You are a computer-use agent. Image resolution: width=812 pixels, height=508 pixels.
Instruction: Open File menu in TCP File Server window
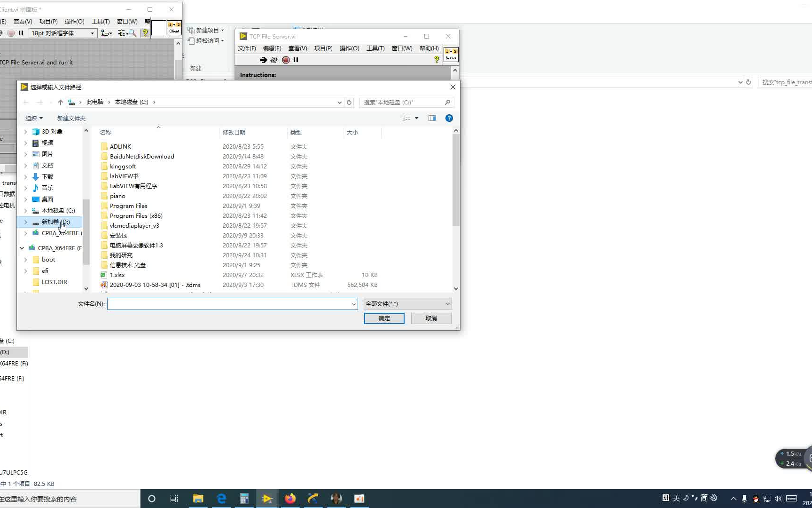pos(247,48)
